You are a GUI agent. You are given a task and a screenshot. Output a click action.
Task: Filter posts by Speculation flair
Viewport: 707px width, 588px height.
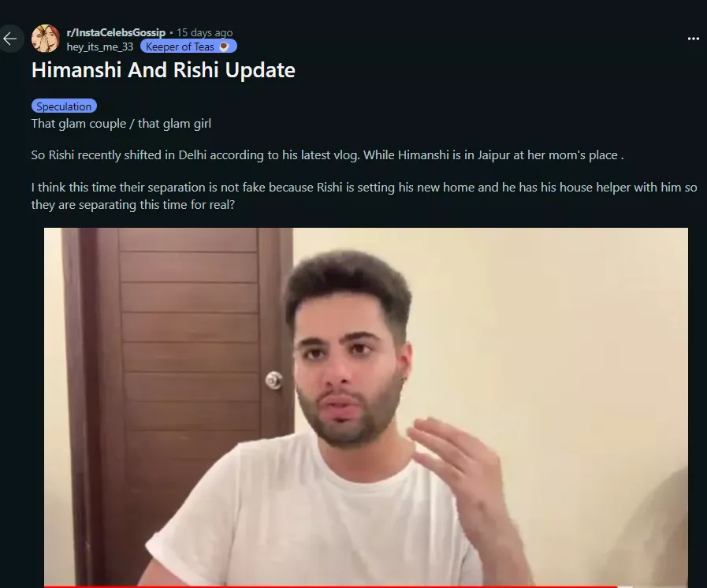[64, 106]
